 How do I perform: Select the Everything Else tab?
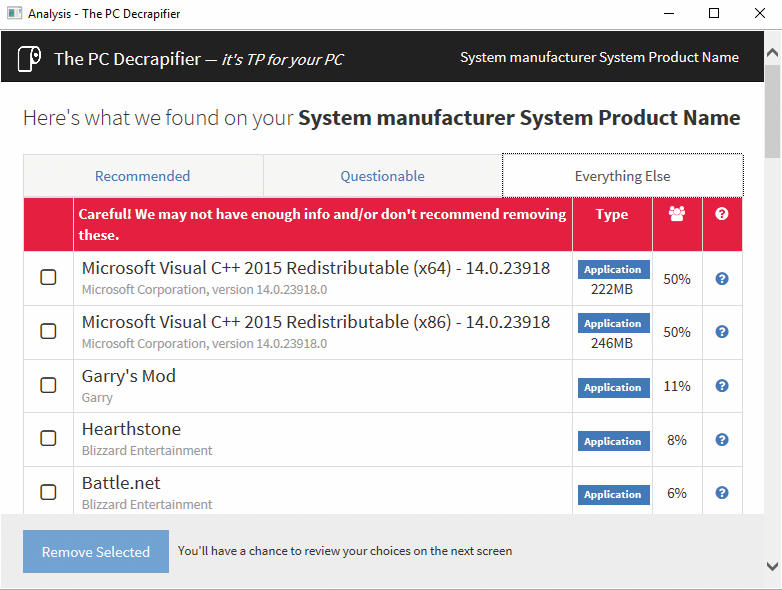pos(622,176)
